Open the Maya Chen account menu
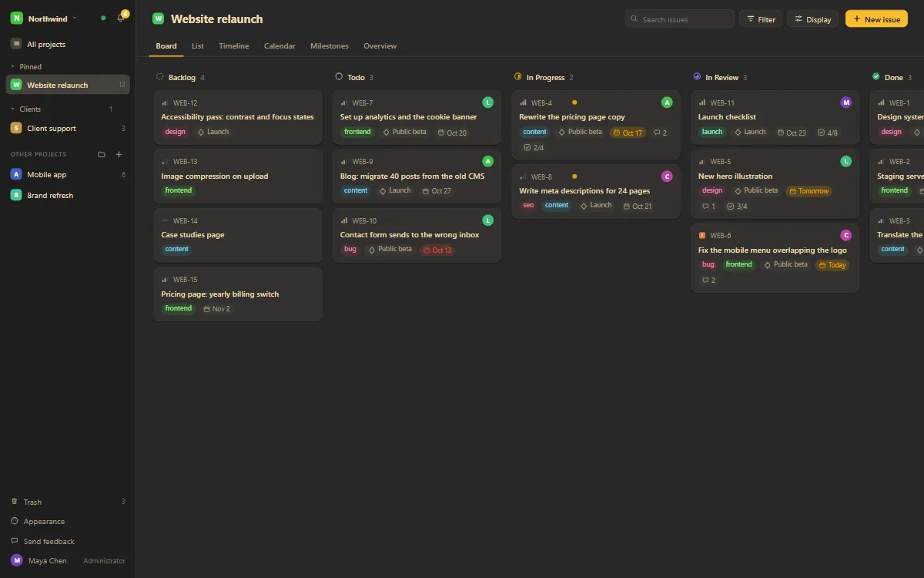The height and width of the screenshot is (578, 924). coord(68,560)
